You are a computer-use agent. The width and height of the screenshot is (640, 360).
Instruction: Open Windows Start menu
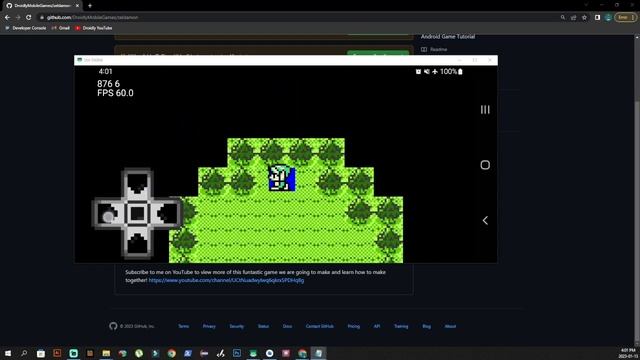(x=8, y=353)
